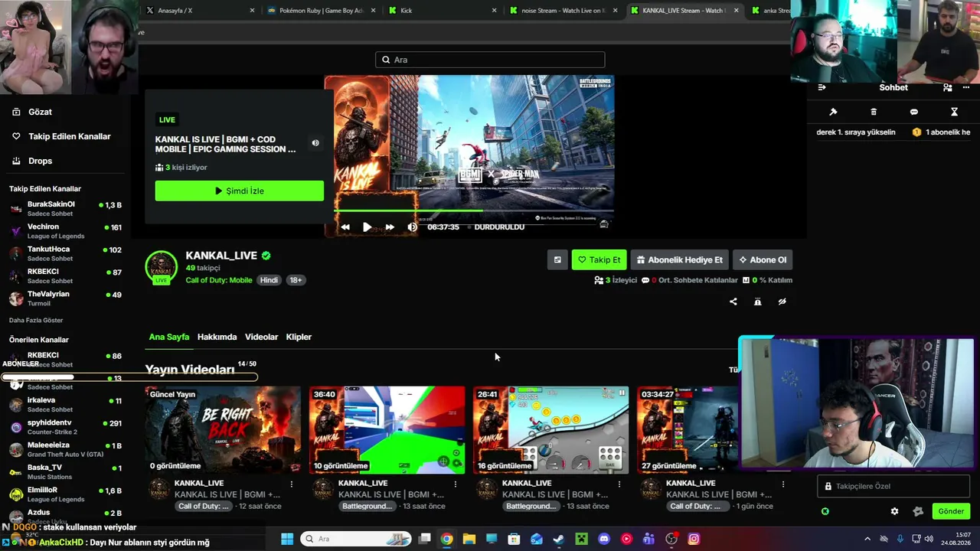Open TankutHoca channel in sidebar
Image resolution: width=980 pixels, height=551 pixels.
tap(65, 253)
